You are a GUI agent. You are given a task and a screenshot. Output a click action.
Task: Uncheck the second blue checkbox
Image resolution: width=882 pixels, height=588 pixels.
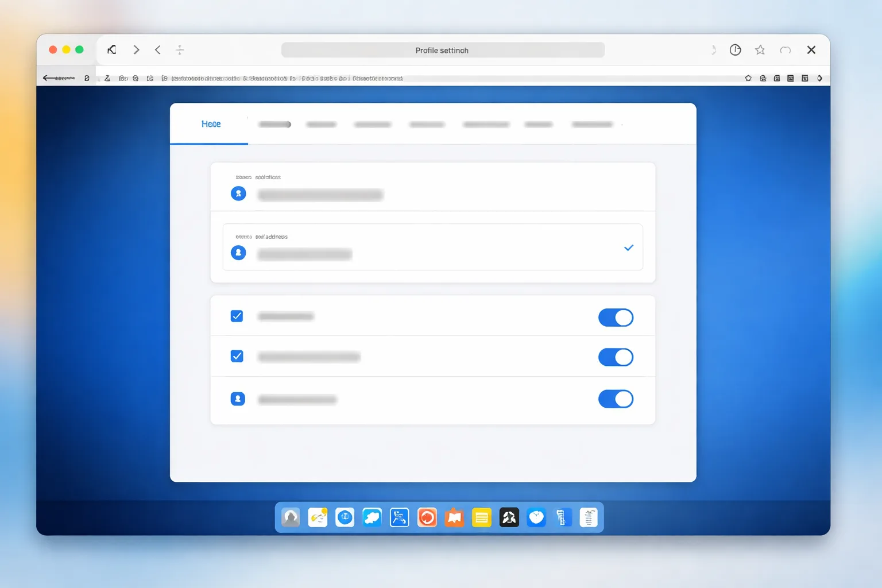click(237, 357)
